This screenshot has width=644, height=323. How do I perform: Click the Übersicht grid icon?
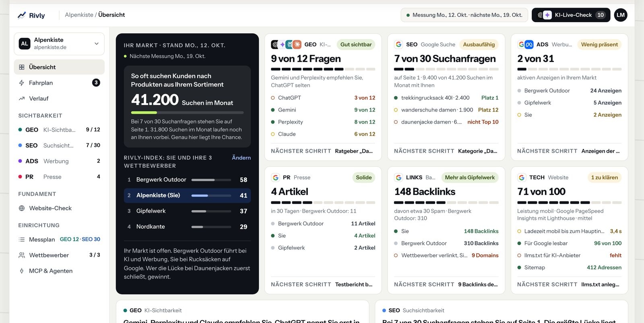pos(22,67)
